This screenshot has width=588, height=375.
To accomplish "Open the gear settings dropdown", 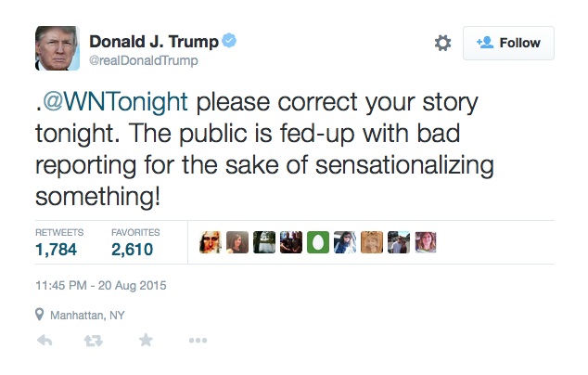I will click(x=442, y=44).
